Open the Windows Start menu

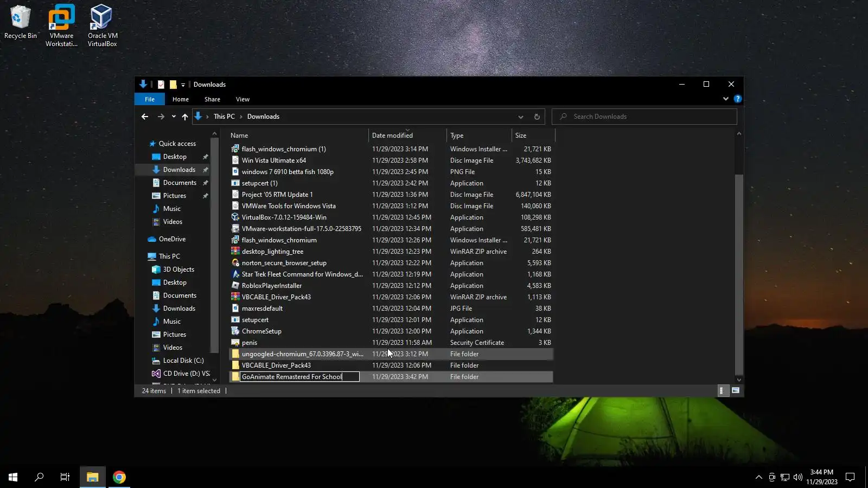pos(13,477)
